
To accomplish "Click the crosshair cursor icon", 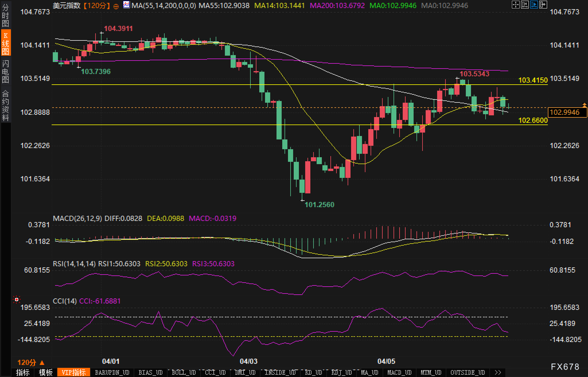I will click(x=515, y=5).
